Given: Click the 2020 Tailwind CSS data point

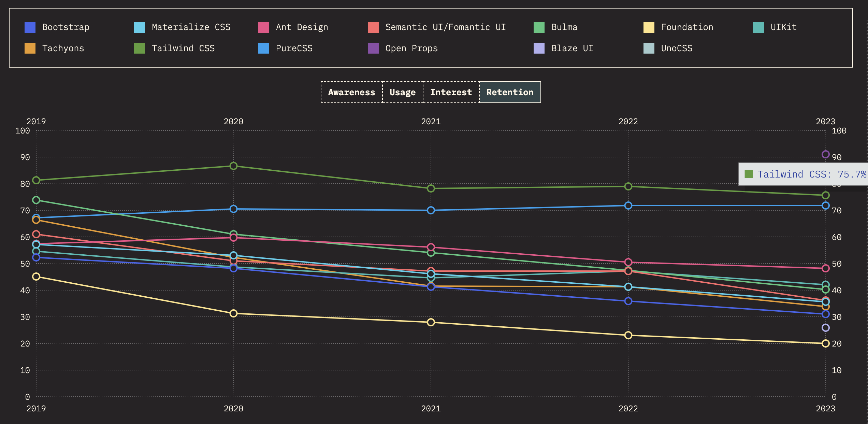Looking at the screenshot, I should pos(233,166).
